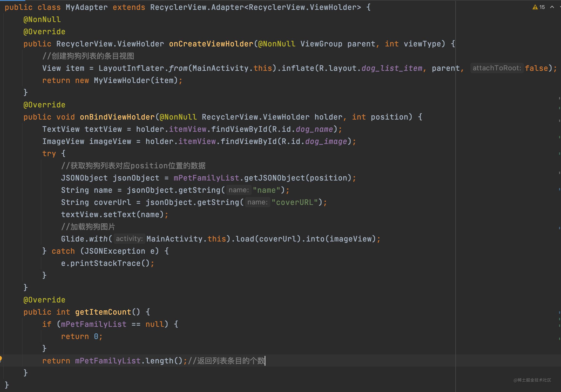
Task: Click the getItemCount method name
Action: click(103, 312)
